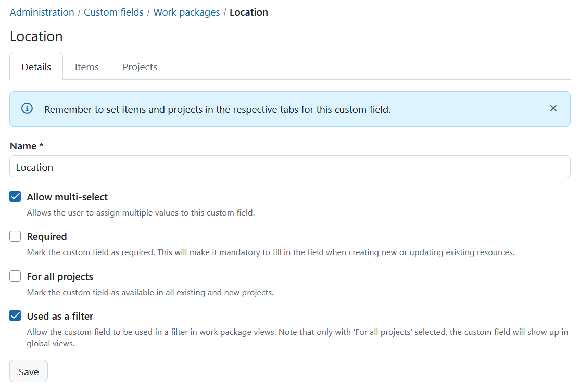Screen dimensions: 580x392
Task: Click the Location breadcrumb entry
Action: (248, 12)
